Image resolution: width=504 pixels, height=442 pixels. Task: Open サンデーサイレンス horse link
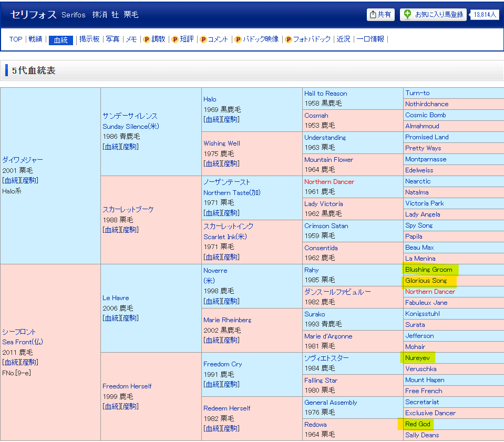tap(130, 116)
